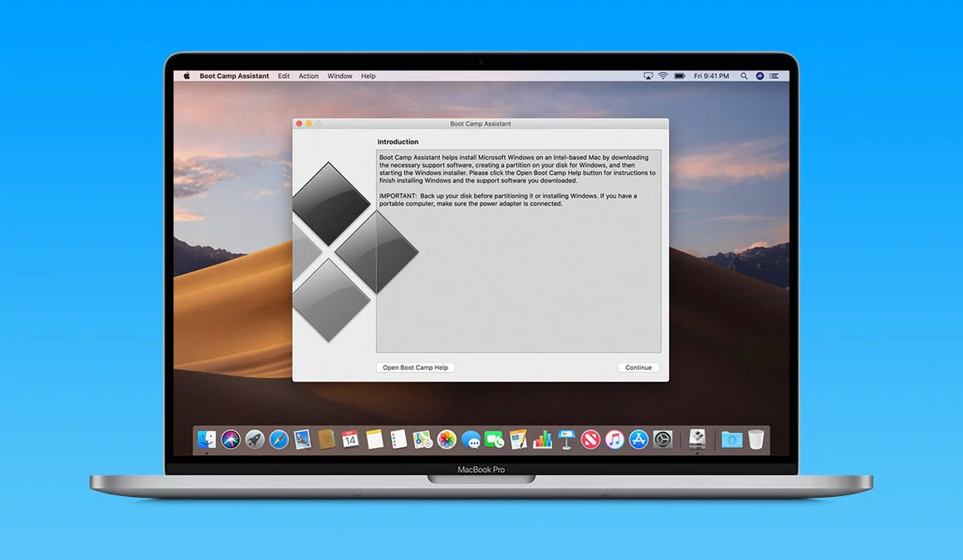Open Notes app in Dock
963x560 pixels.
pyautogui.click(x=374, y=440)
